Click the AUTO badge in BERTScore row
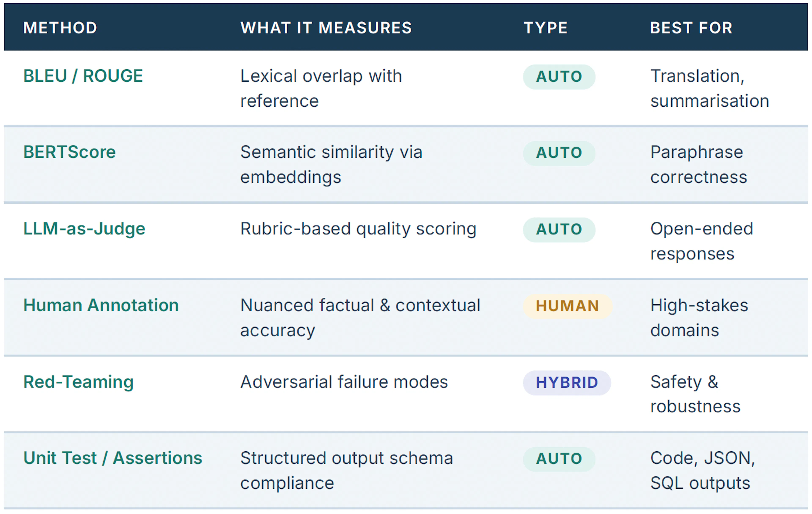Viewport: 812px width, 514px height. click(559, 153)
